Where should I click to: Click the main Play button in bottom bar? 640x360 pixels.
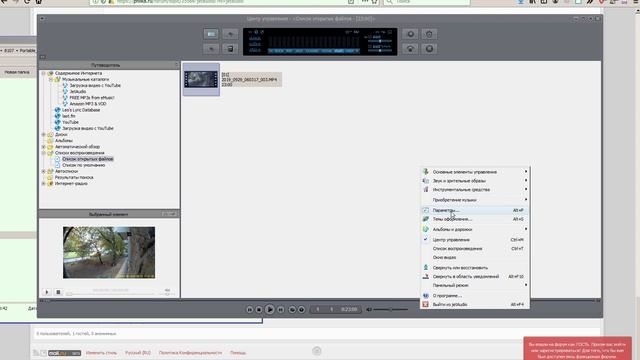point(270,309)
